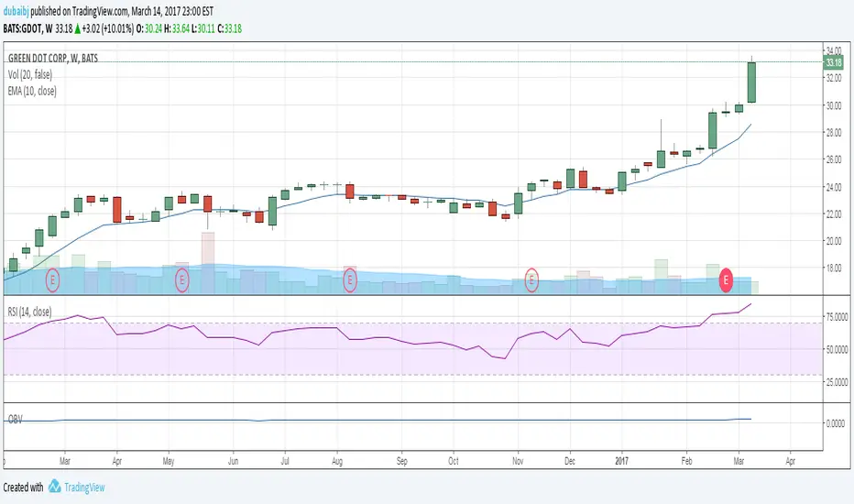
Task: Click the Aug label on time axis
Action: [337, 461]
